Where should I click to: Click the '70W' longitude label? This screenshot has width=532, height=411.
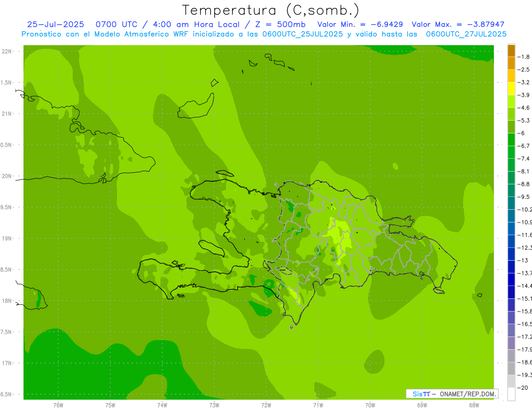click(x=370, y=405)
